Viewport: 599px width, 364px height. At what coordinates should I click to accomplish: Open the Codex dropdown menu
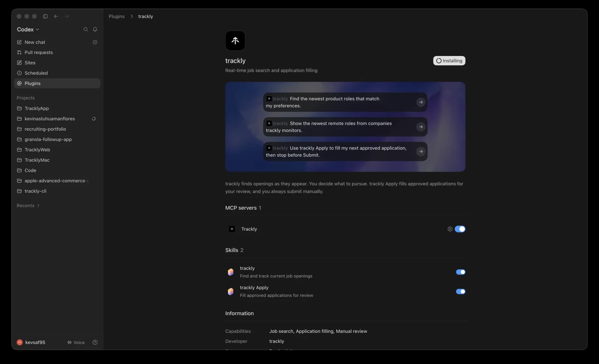28,29
